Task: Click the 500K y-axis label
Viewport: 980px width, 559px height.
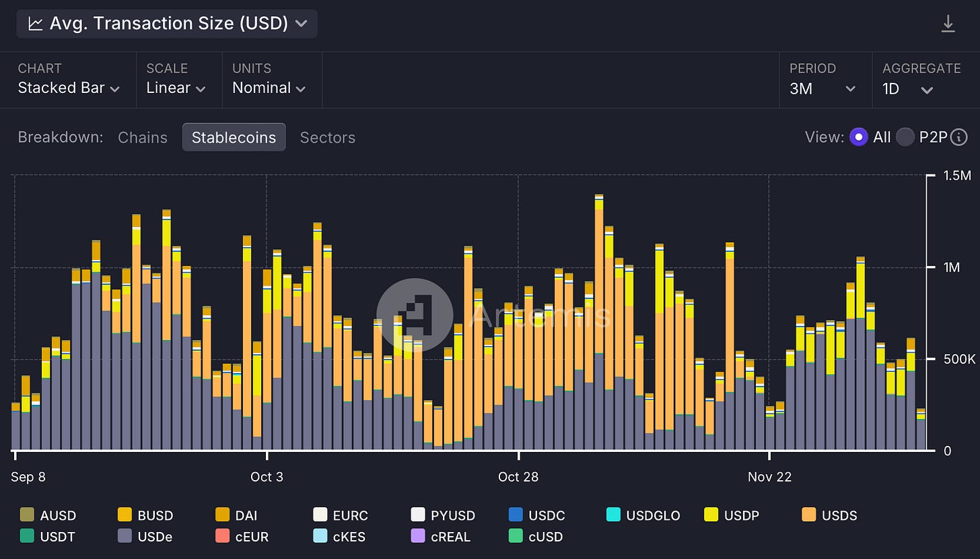Action: (x=959, y=360)
